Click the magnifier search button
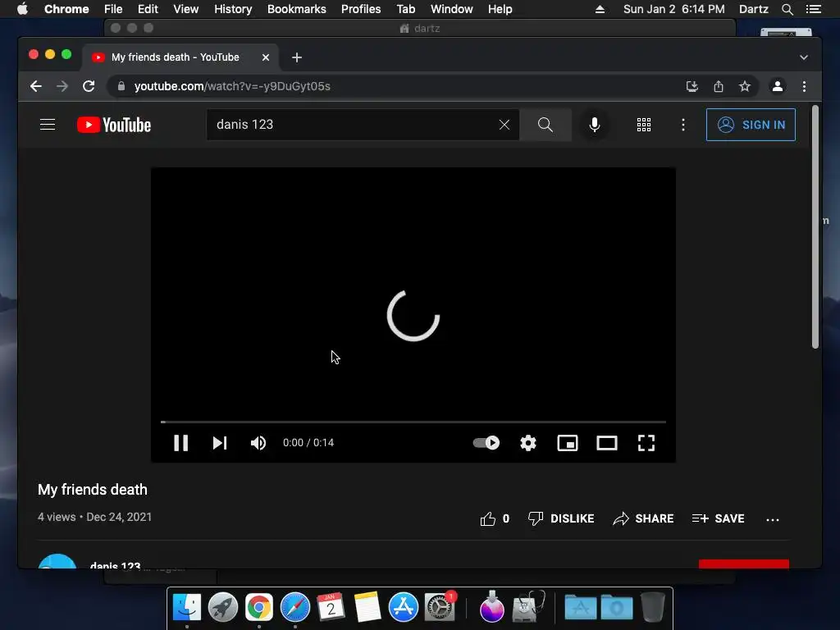 coord(546,125)
